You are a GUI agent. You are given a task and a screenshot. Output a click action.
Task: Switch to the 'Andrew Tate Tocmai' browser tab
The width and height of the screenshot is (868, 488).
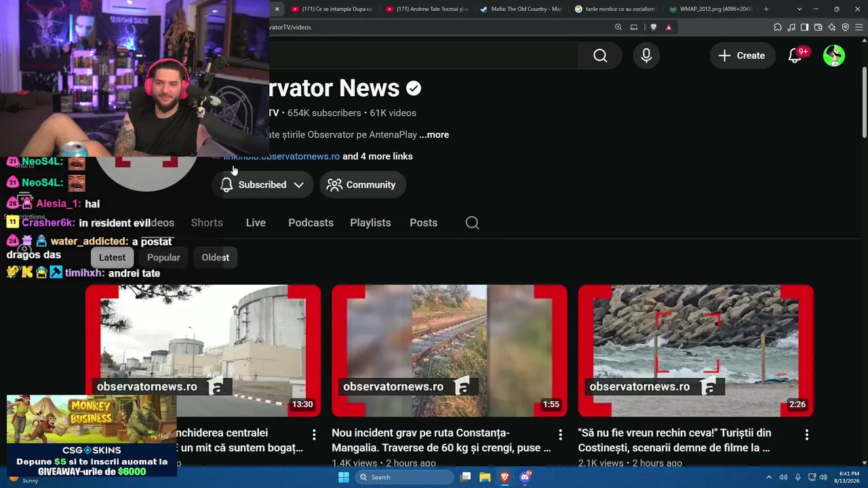(x=427, y=9)
